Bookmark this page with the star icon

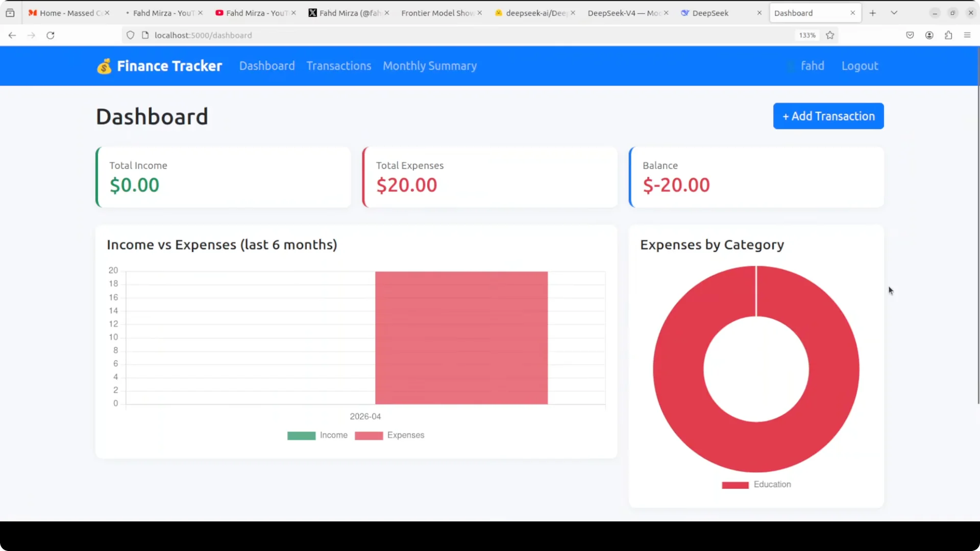(x=830, y=35)
